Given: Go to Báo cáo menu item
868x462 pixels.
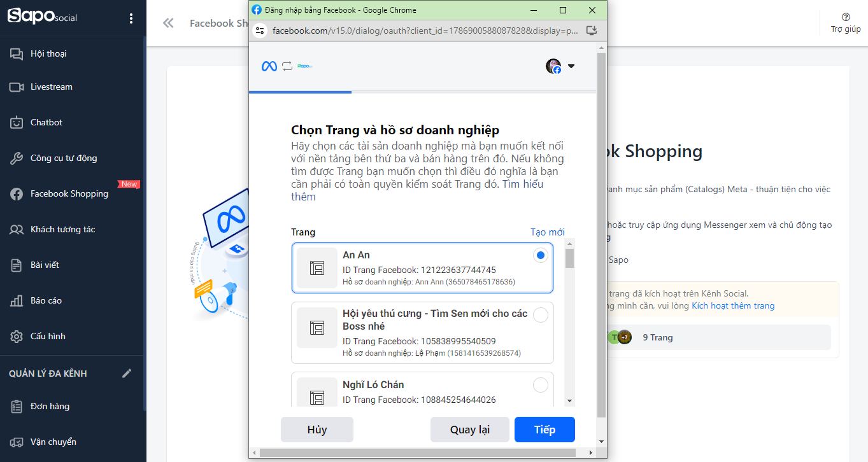Looking at the screenshot, I should coord(46,301).
